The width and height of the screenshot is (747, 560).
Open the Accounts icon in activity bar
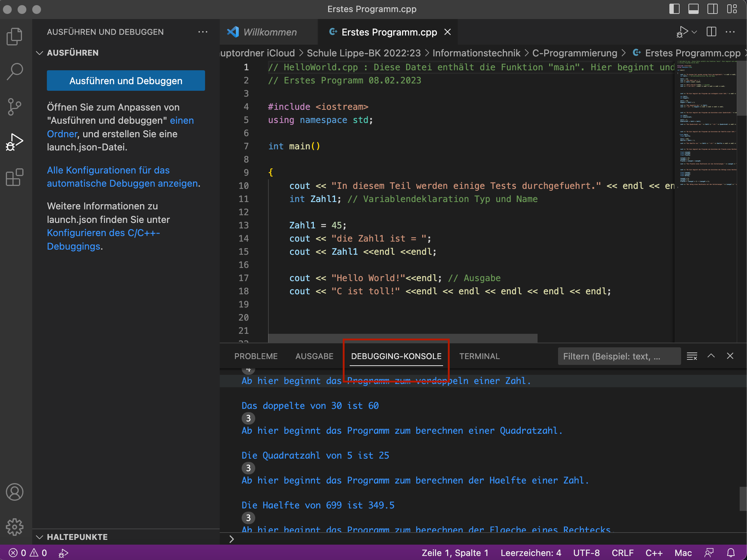coord(15,492)
